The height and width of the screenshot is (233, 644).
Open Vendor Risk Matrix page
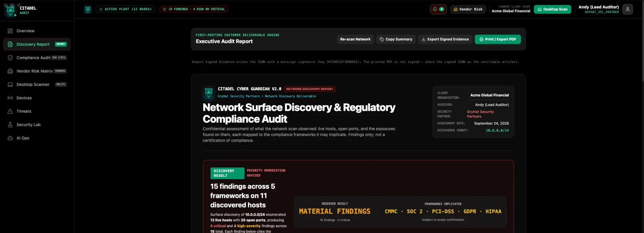click(37, 71)
